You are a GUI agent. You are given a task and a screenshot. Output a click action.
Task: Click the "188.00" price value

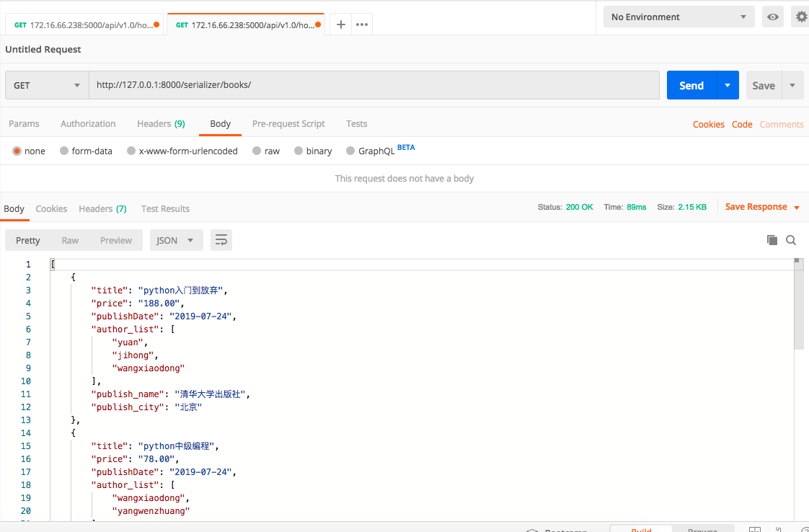tap(159, 303)
